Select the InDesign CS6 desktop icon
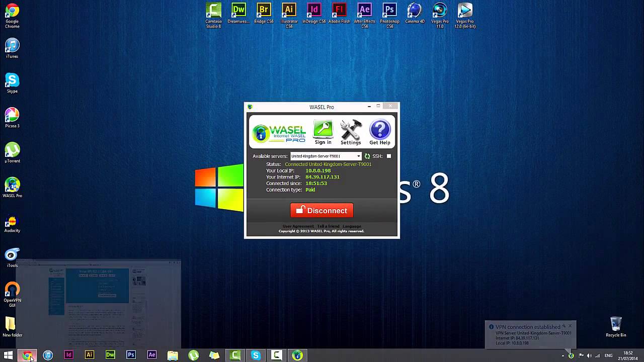 314,14
